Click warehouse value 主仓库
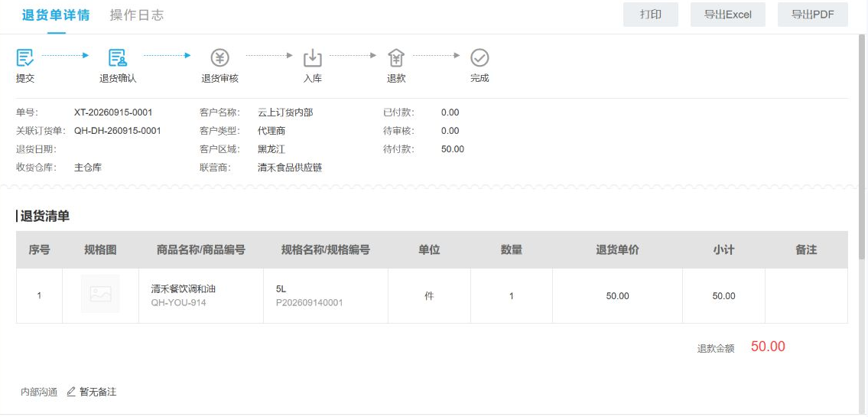 pyautogui.click(x=87, y=168)
